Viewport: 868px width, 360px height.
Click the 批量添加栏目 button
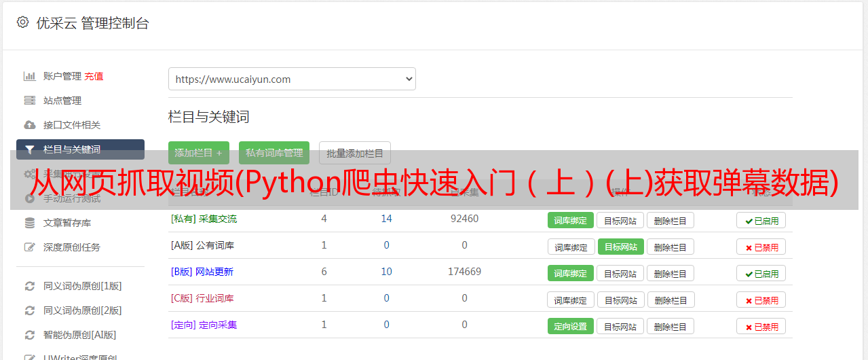click(x=355, y=153)
